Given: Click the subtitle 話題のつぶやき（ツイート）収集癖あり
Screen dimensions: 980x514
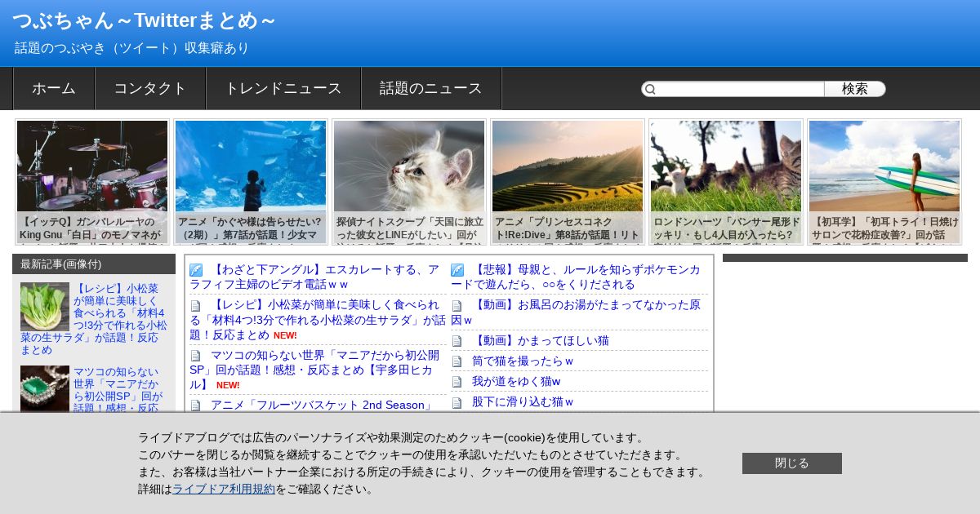Looking at the screenshot, I should [x=131, y=48].
